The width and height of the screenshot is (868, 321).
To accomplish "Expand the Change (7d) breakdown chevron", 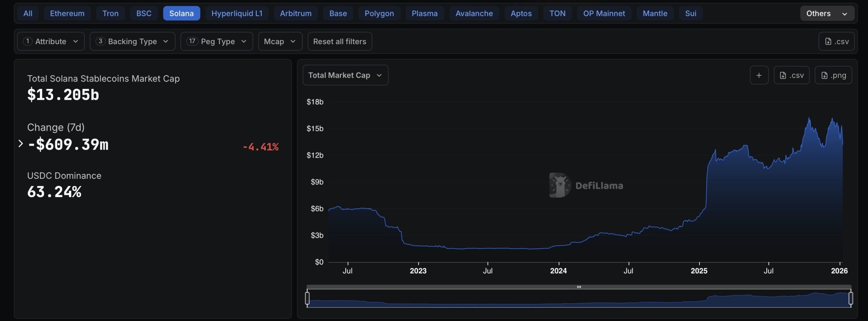I will [x=21, y=144].
